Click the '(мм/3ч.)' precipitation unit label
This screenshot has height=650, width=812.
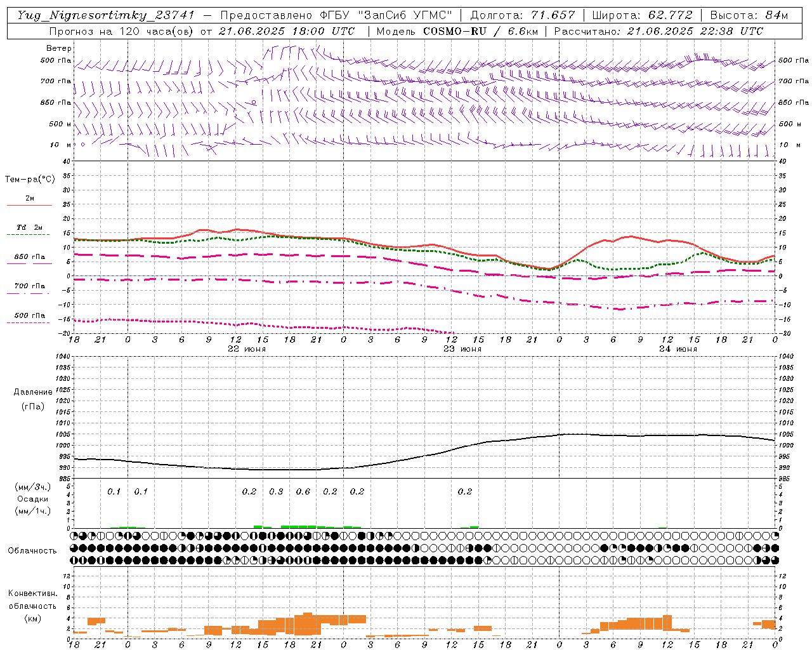click(33, 487)
